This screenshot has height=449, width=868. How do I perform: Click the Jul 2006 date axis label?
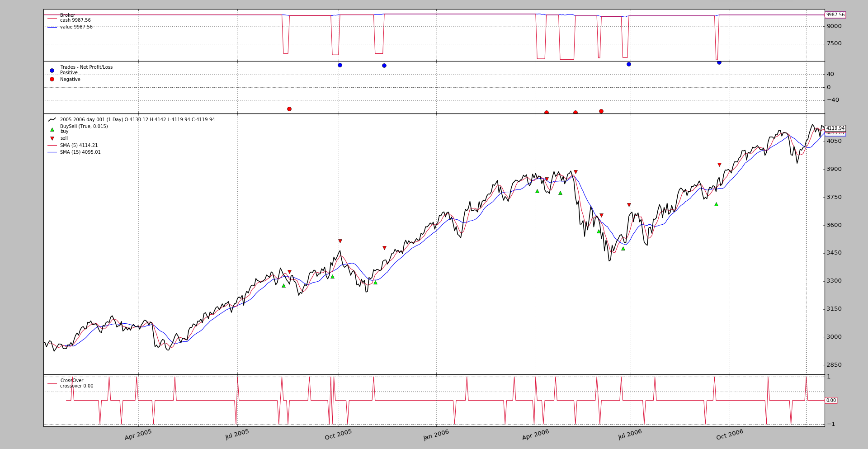pyautogui.click(x=630, y=435)
